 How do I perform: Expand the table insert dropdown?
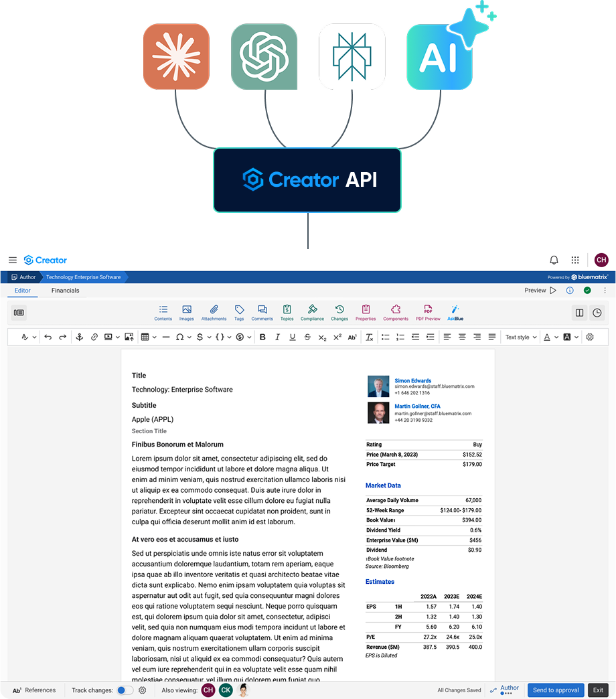[x=154, y=337]
